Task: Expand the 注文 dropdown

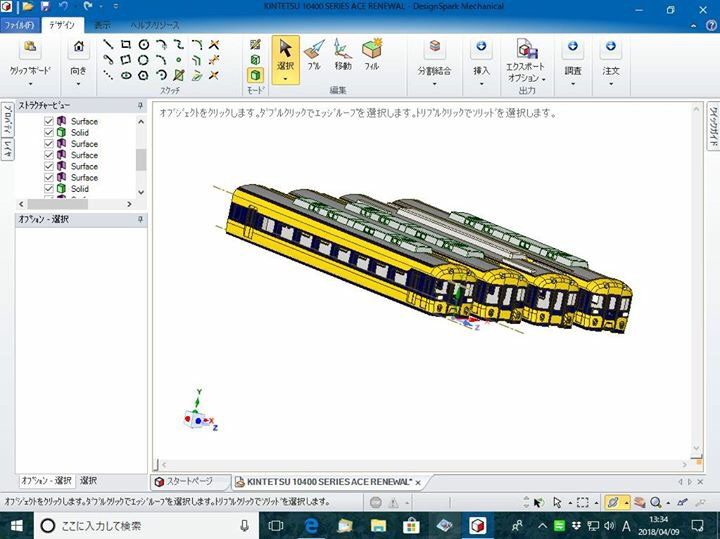Action: coord(611,84)
